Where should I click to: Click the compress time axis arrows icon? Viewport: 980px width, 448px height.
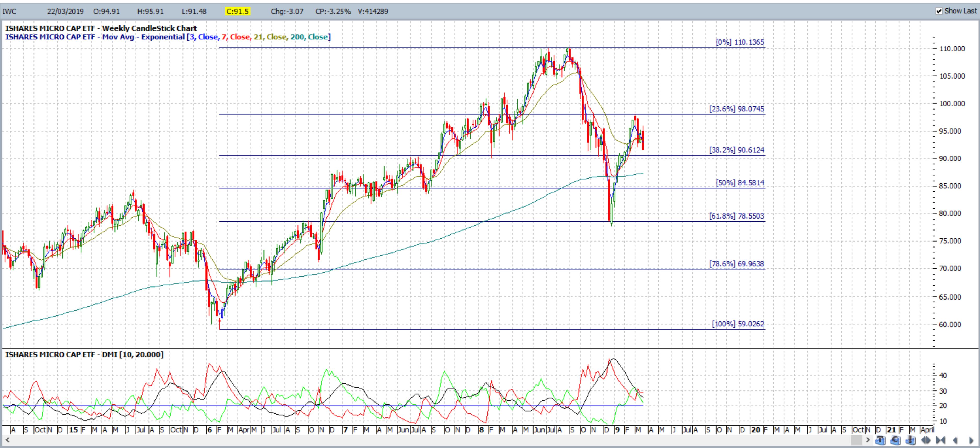(x=941, y=440)
